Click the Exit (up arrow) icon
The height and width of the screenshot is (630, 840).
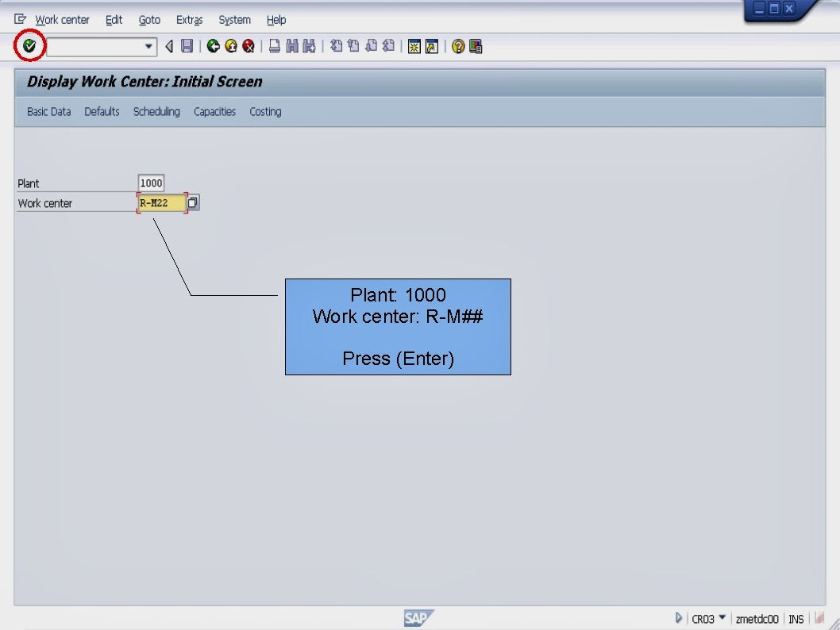tap(229, 46)
